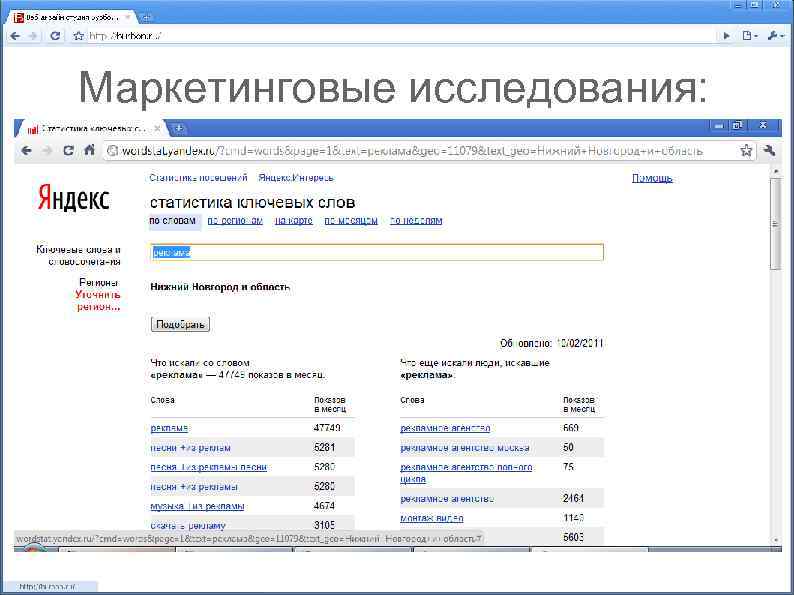794x595 pixels.
Task: Open 'Помощь' help link
Action: click(x=652, y=178)
